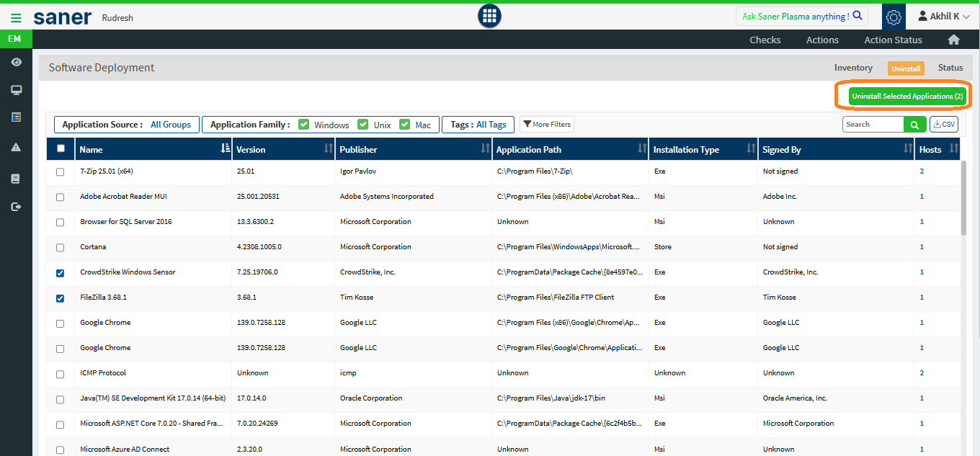Click hosts count for Cortana row
The image size is (980, 456).
922,247
